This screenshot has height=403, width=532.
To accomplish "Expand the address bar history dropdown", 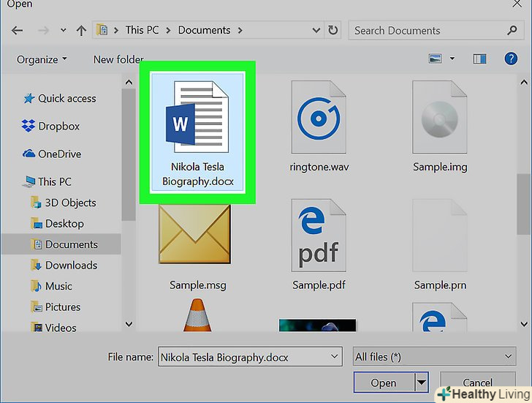I will 316,30.
